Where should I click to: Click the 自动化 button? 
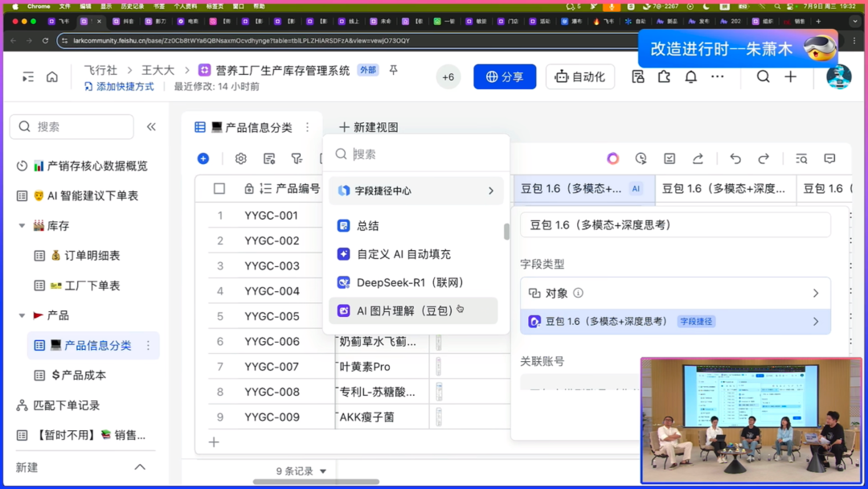(x=579, y=77)
